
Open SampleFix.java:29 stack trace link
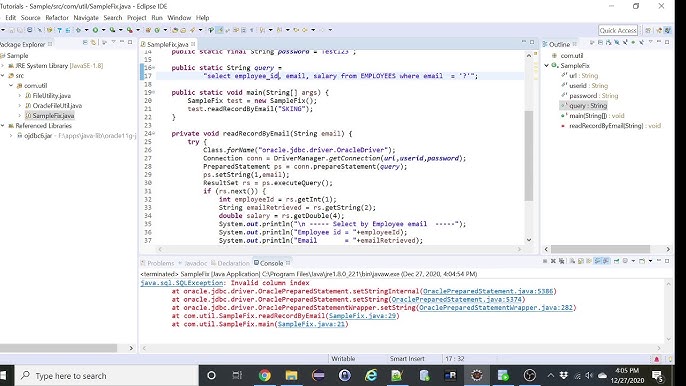pos(362,316)
